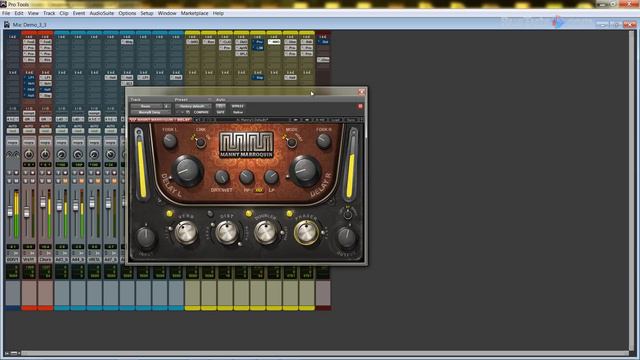Click the gold-ringed Phaser knob
Viewport: 640px width, 360px height.
click(x=306, y=233)
